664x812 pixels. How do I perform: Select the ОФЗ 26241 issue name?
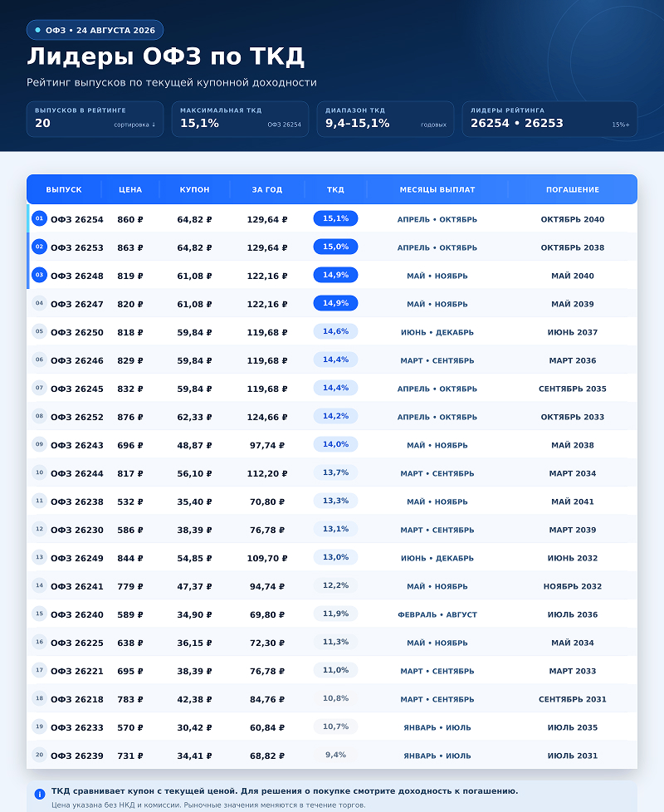tap(77, 586)
